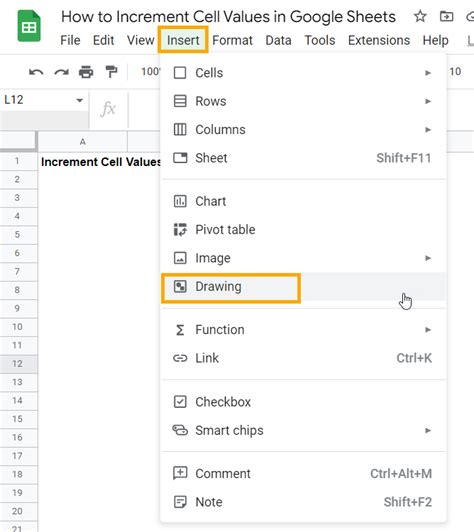Viewport: 474px width, 532px height.
Task: Select row 12 header
Action: point(18,363)
